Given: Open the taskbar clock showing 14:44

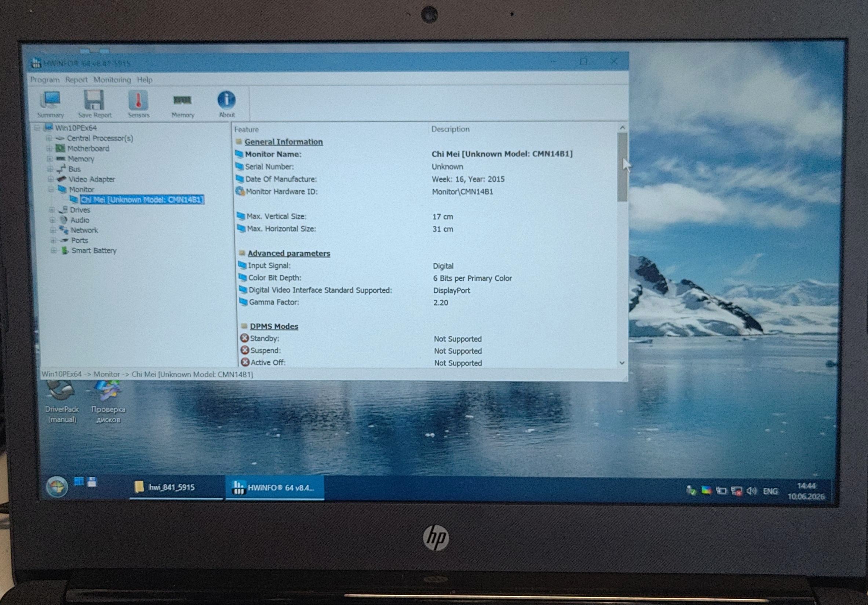Looking at the screenshot, I should (x=806, y=491).
